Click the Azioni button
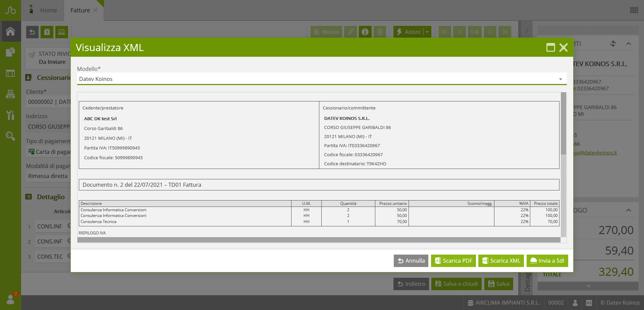Image resolution: width=644 pixels, height=310 pixels. (408, 32)
